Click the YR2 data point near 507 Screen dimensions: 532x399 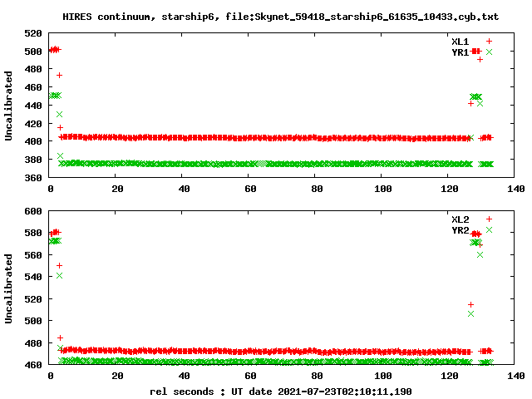tap(470, 314)
